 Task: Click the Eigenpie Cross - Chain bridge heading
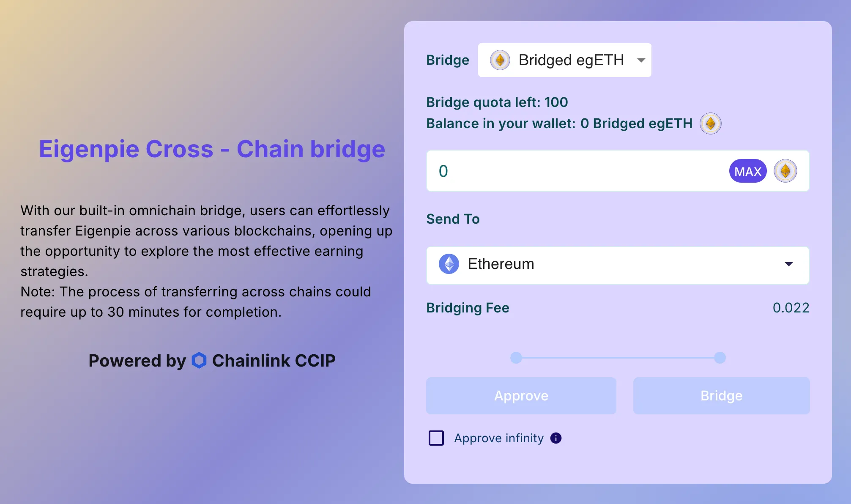click(212, 149)
